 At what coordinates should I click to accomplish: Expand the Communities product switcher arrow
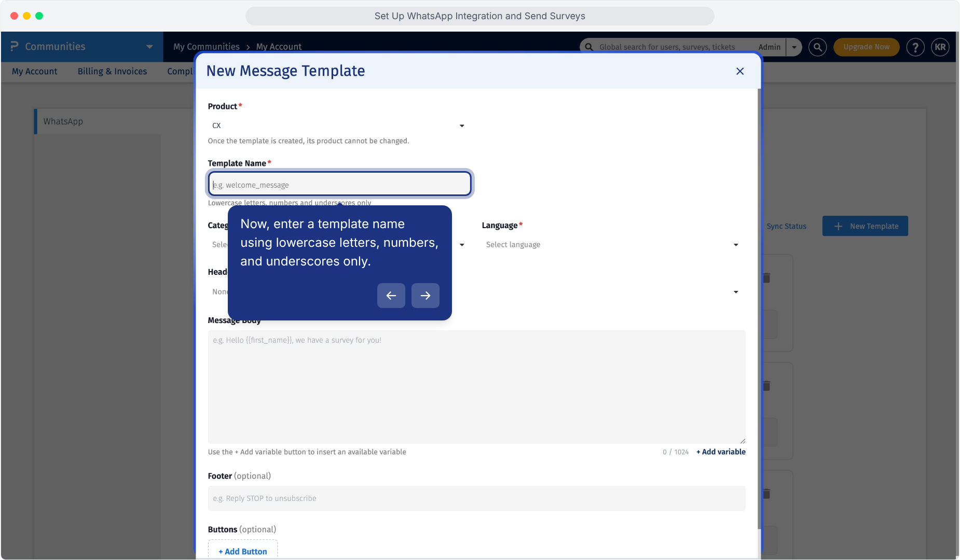pos(149,47)
